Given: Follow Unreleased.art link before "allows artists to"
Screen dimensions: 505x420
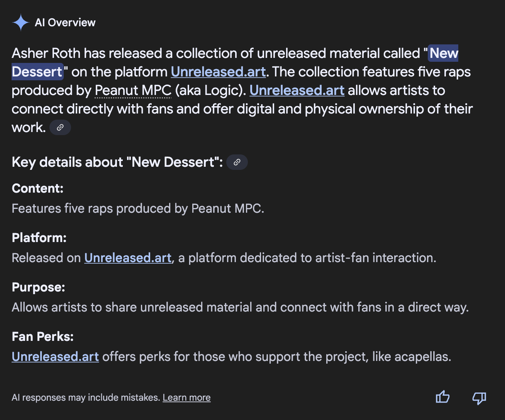Looking at the screenshot, I should (x=297, y=90).
